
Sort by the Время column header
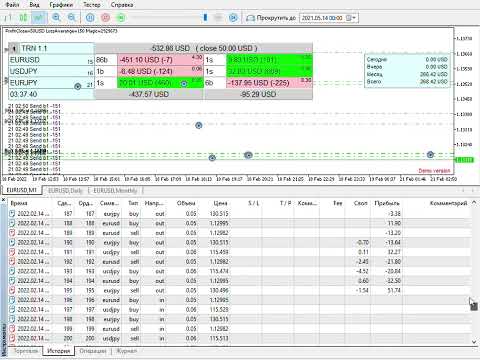pyautogui.click(x=29, y=203)
